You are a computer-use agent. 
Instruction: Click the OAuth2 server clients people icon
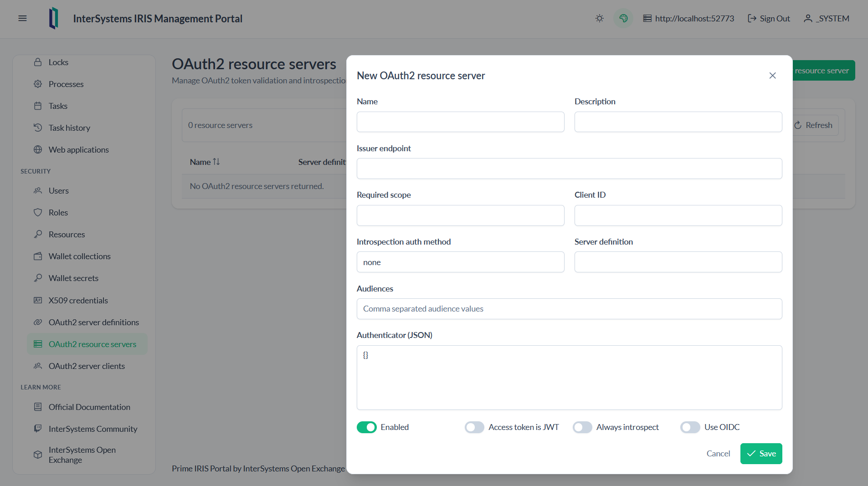click(38, 366)
